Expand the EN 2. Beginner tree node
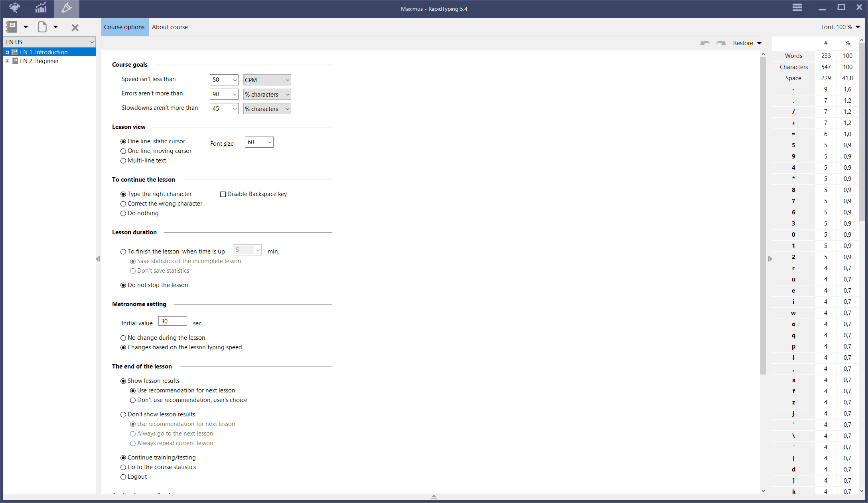 (7, 61)
